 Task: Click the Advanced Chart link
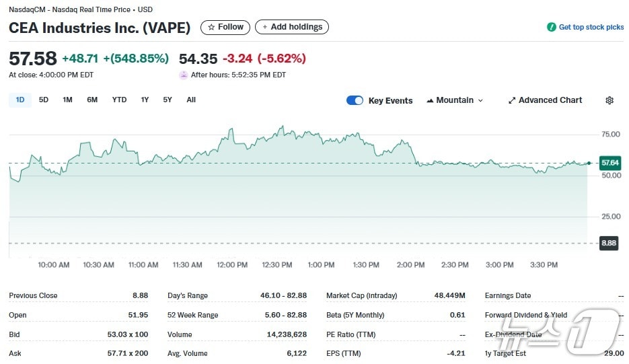tap(550, 100)
